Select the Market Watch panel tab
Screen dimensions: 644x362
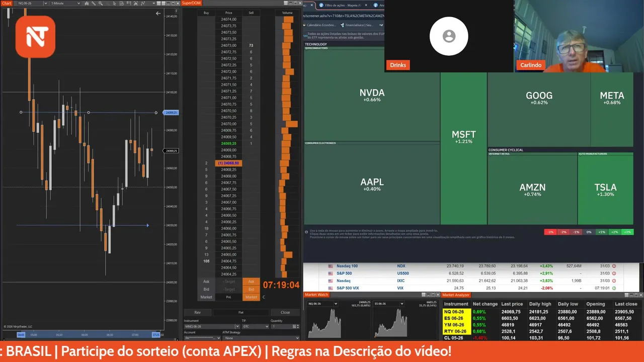[316, 295]
